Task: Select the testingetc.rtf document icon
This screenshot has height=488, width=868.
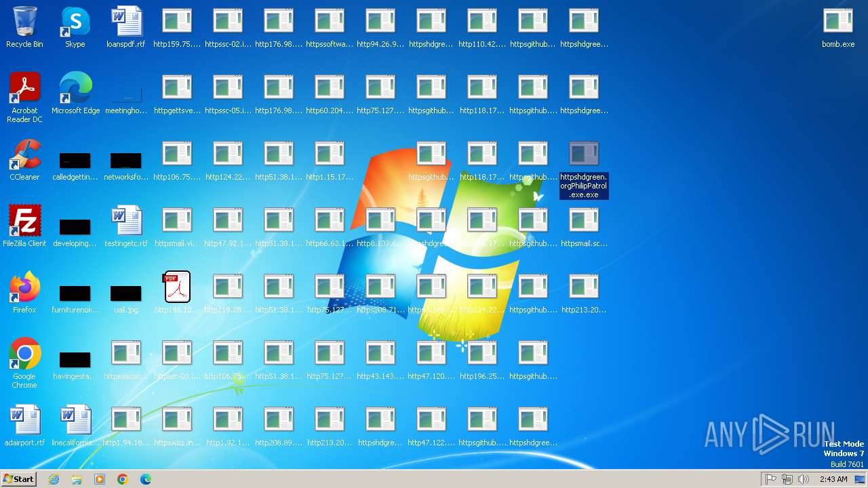Action: [126, 226]
